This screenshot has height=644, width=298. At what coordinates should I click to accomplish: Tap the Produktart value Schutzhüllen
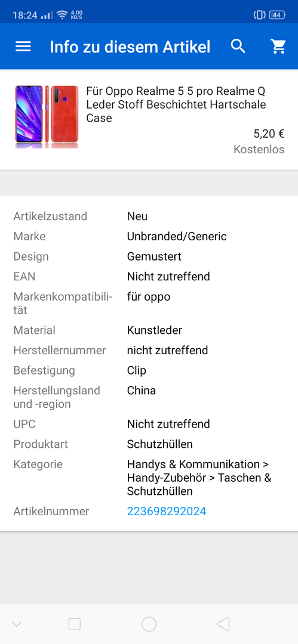click(x=159, y=444)
